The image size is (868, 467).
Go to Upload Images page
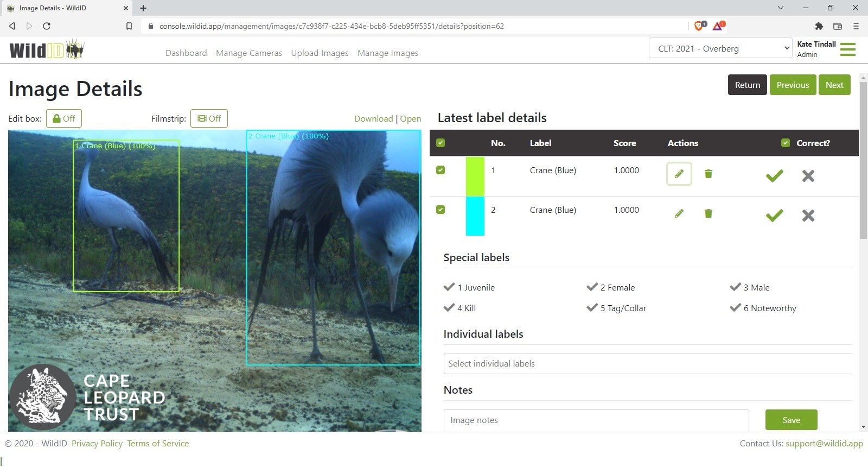click(320, 53)
